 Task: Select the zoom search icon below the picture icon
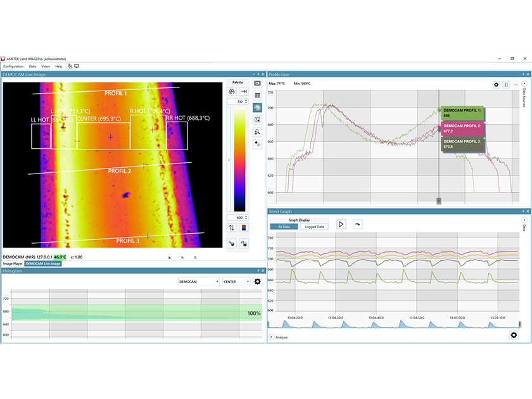coord(257,132)
